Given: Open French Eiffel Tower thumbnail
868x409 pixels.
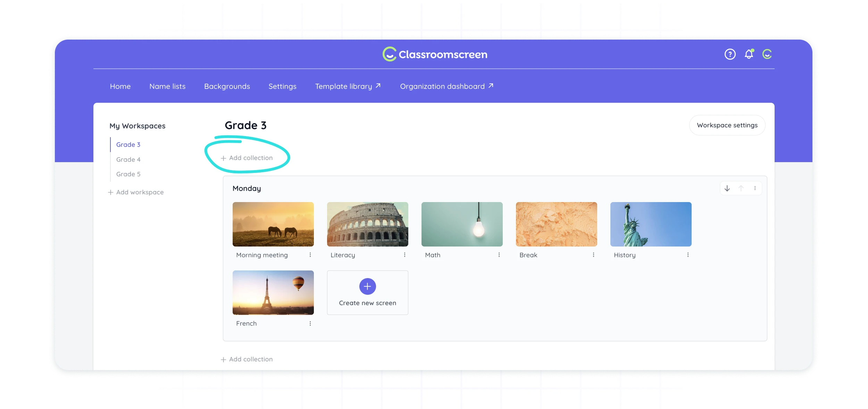Looking at the screenshot, I should tap(273, 293).
